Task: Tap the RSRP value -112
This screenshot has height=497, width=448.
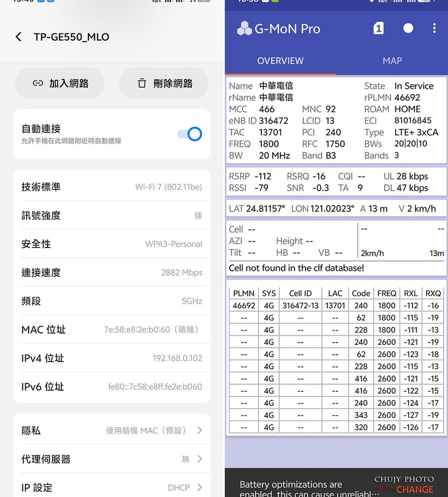Action: coord(262,176)
